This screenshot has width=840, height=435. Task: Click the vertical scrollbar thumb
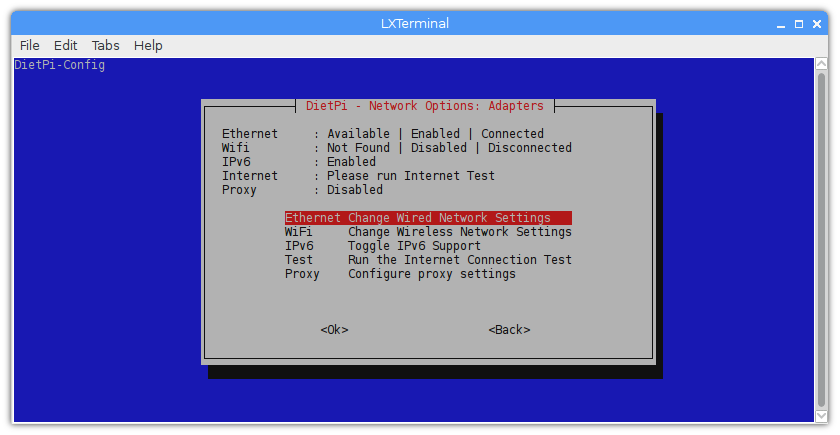[821, 240]
